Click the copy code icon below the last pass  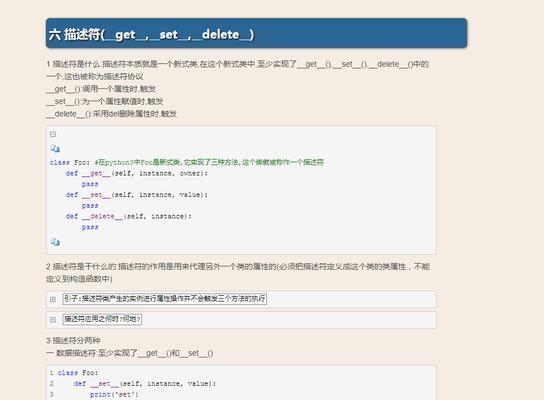coord(55,242)
